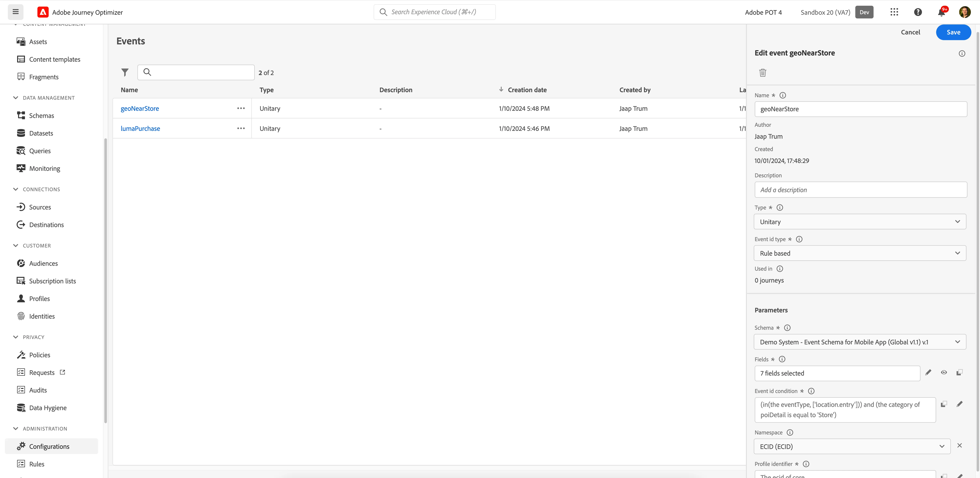The image size is (980, 478).
Task: Show info tooltip for Fields
Action: 782,360
